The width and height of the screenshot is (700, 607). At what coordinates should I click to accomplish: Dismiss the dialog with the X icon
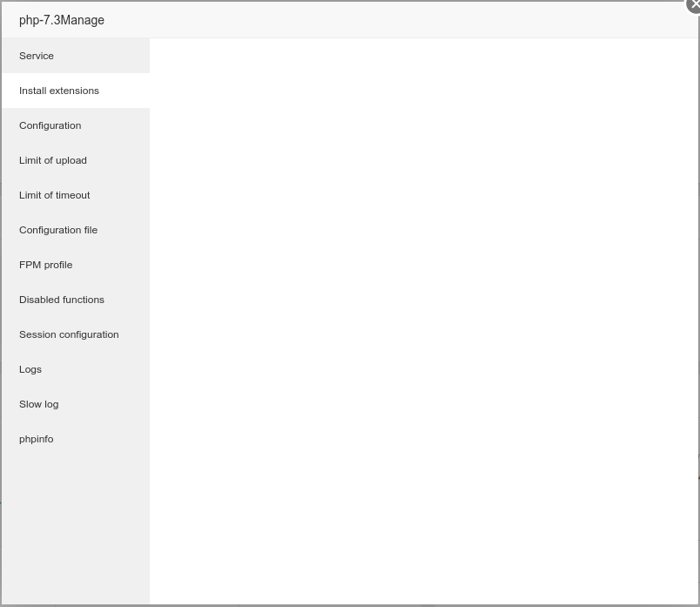tap(694, 5)
